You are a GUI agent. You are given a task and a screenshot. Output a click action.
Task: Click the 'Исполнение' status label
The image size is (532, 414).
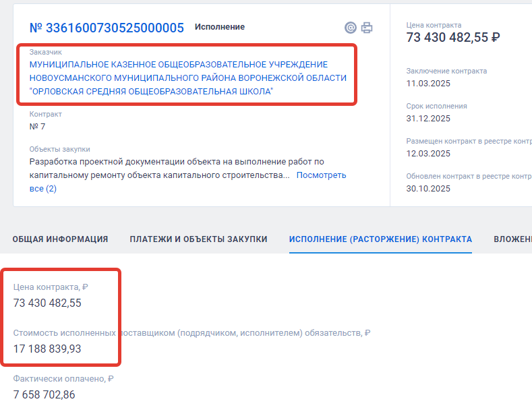pyautogui.click(x=220, y=27)
